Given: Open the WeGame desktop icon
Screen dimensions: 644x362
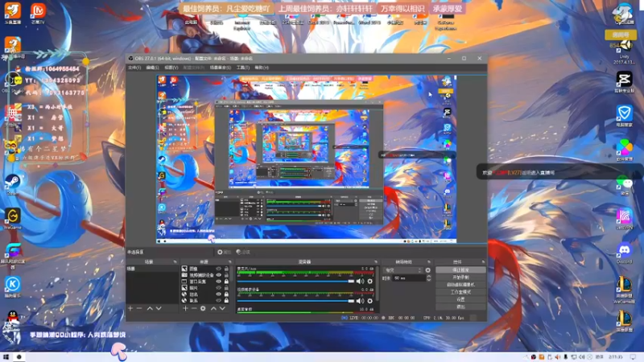Looking at the screenshot, I should [x=12, y=218].
